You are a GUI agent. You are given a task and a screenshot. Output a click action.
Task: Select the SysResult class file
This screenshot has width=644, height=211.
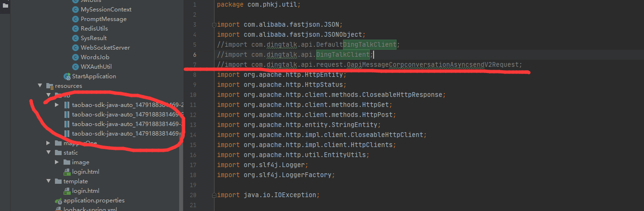[x=94, y=38]
